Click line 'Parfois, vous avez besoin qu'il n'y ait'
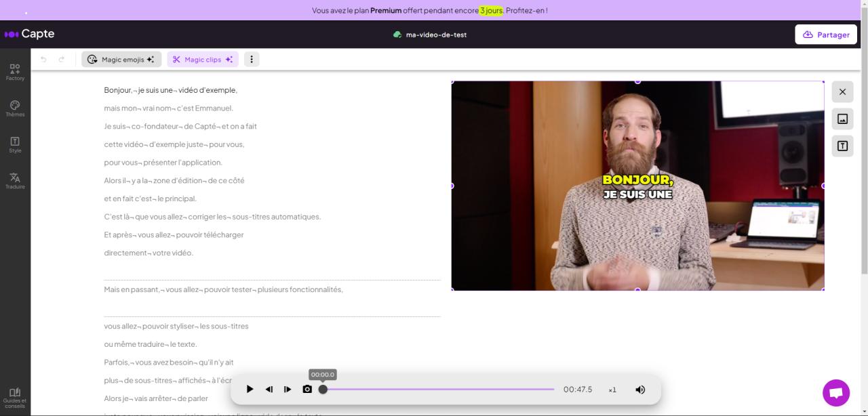Viewport: 868px width, 416px height. click(x=169, y=362)
